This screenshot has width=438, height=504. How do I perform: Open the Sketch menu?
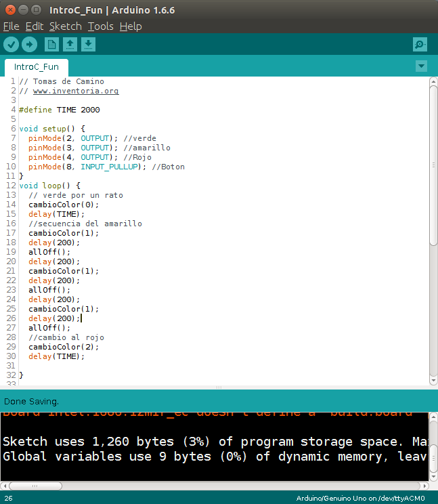66,26
